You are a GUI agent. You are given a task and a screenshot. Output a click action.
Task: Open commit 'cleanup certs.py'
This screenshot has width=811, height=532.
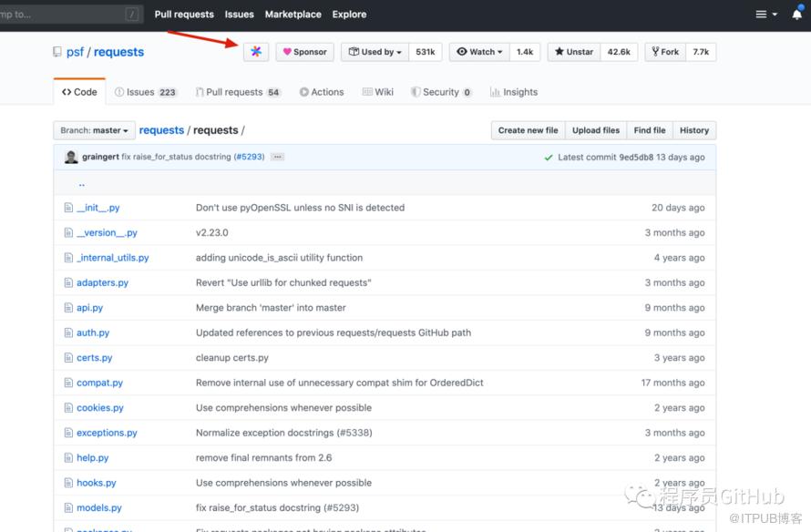(x=232, y=358)
